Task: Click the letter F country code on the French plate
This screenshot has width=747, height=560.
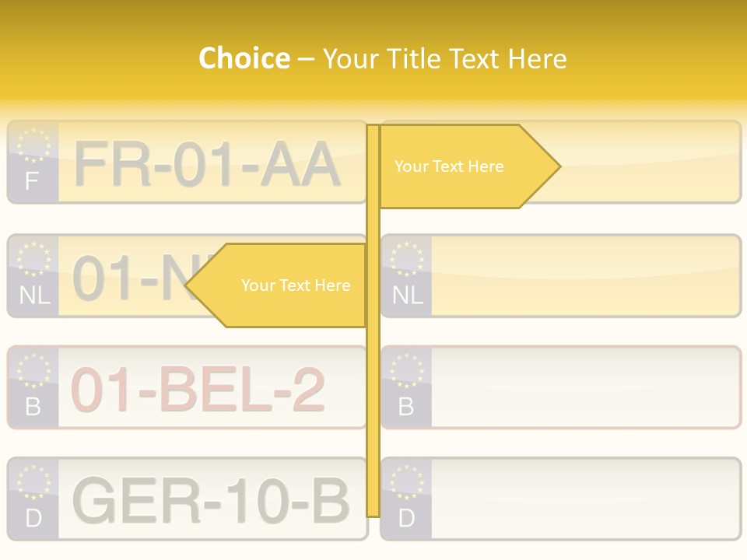Action: click(32, 182)
